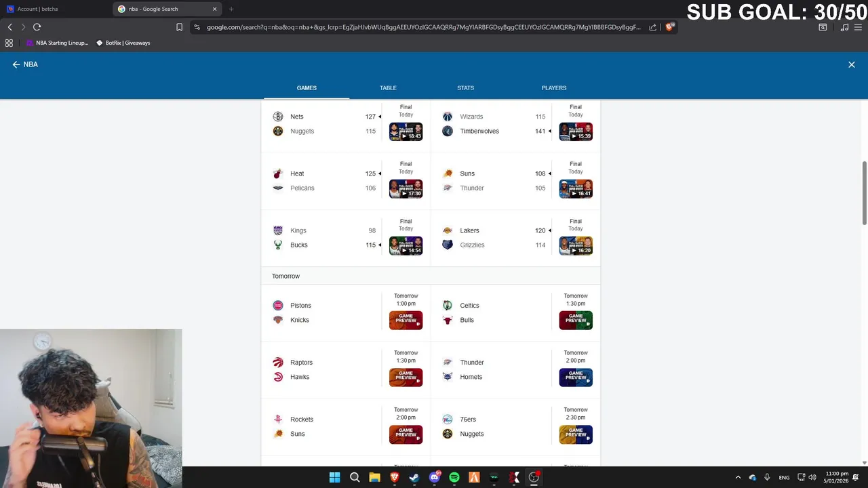
Task: Play Heat vs Pelicans highlights video
Action: click(406, 188)
